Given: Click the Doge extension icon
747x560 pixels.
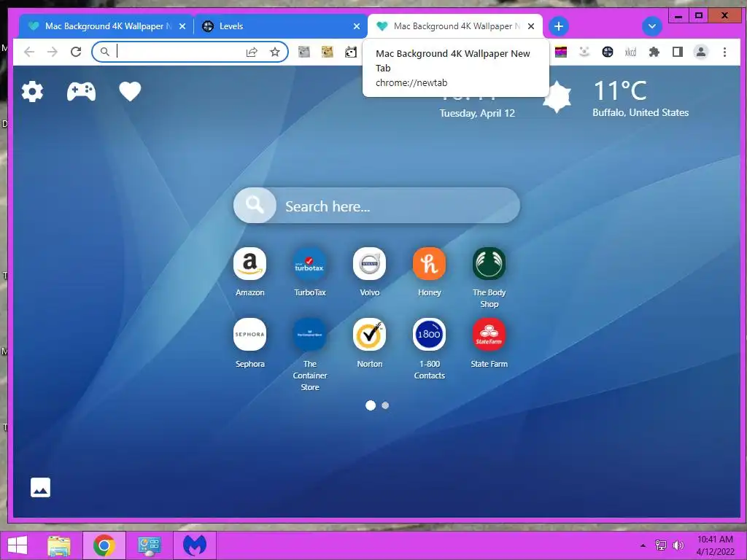Looking at the screenshot, I should tap(328, 52).
